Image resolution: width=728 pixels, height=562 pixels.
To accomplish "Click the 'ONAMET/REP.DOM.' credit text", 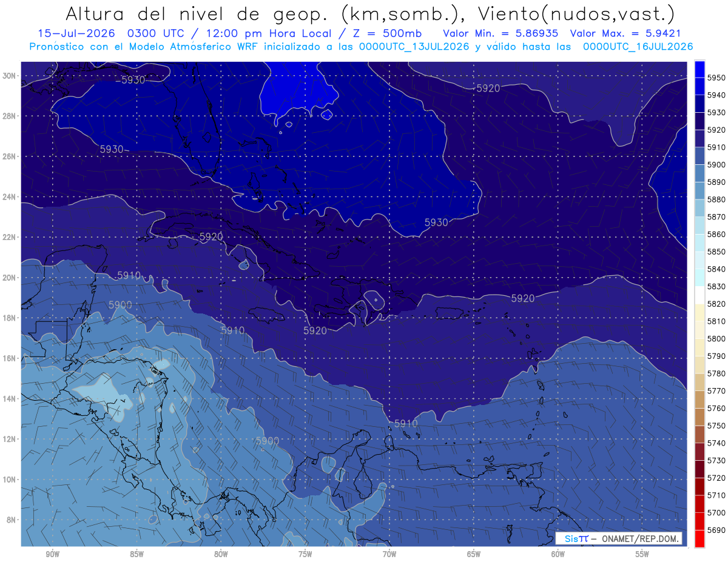I will tap(640, 538).
